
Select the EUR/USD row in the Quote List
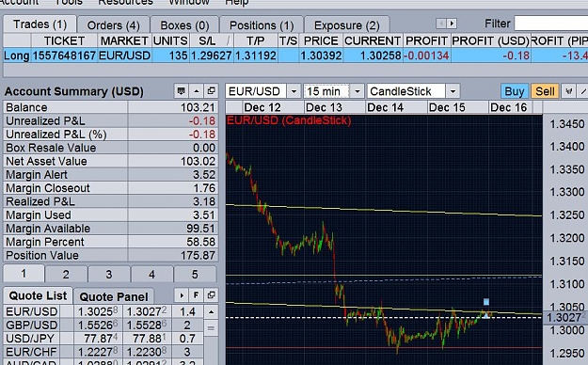click(x=103, y=311)
